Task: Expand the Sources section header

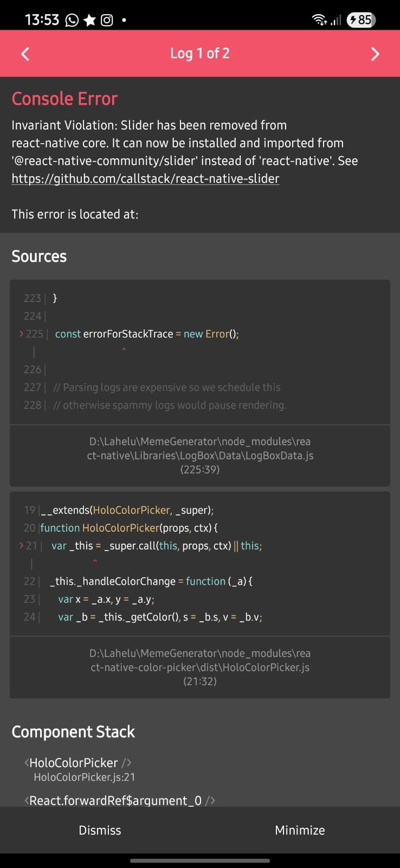Action: click(x=39, y=256)
